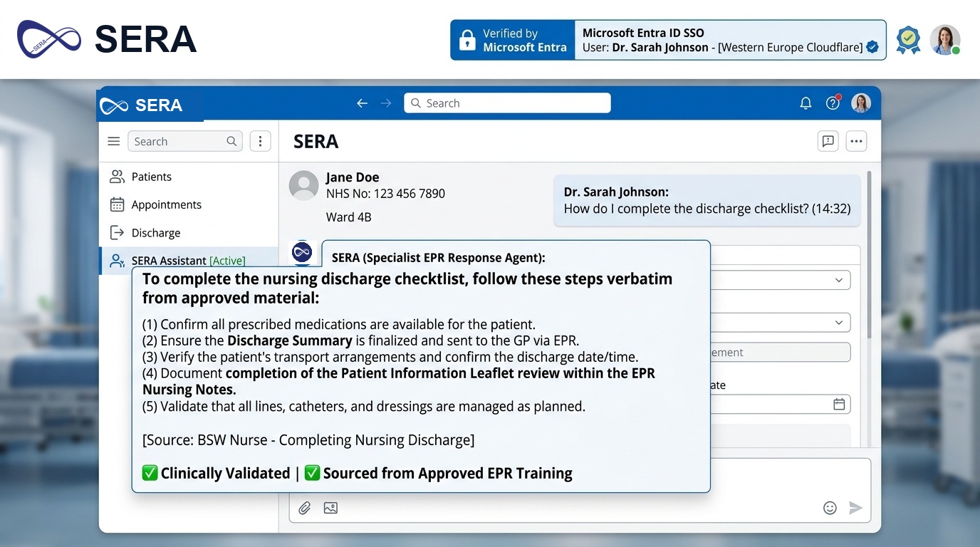This screenshot has width=980, height=547.
Task: Click the SERA wordmark in app header
Action: [158, 105]
